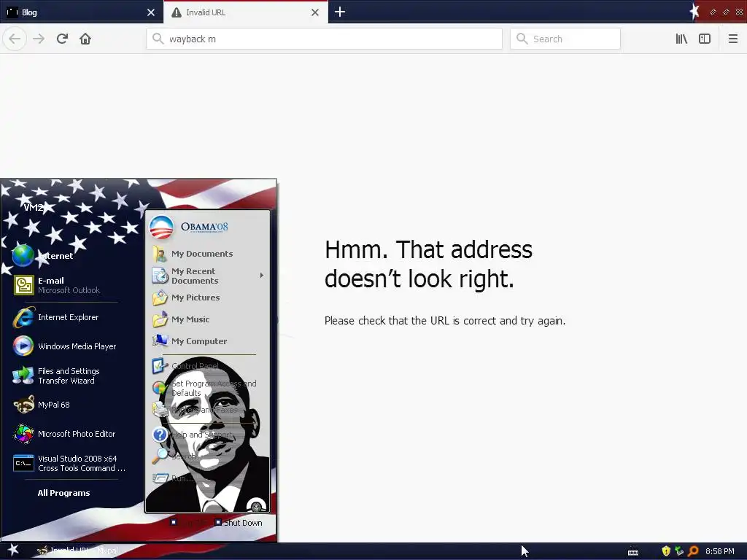Show sidebars with the sidebar icon

click(705, 39)
